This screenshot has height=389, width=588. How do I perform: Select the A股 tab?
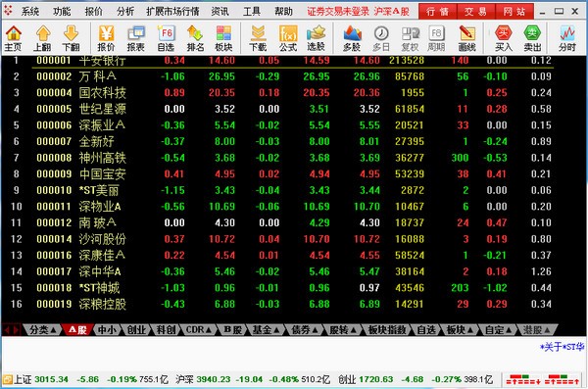pyautogui.click(x=77, y=330)
